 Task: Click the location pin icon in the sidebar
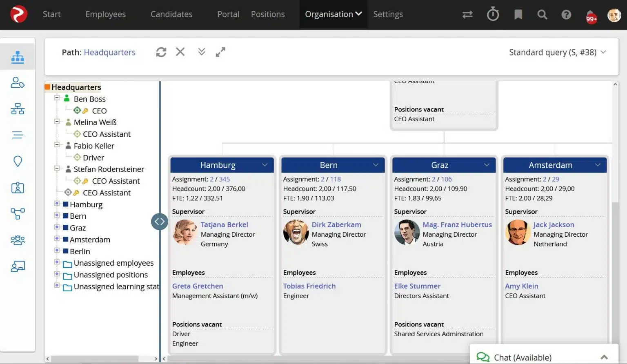(x=18, y=161)
